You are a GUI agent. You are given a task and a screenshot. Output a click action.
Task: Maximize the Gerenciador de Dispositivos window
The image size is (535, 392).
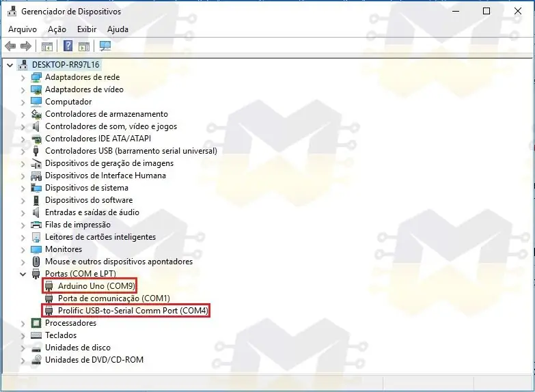point(486,11)
